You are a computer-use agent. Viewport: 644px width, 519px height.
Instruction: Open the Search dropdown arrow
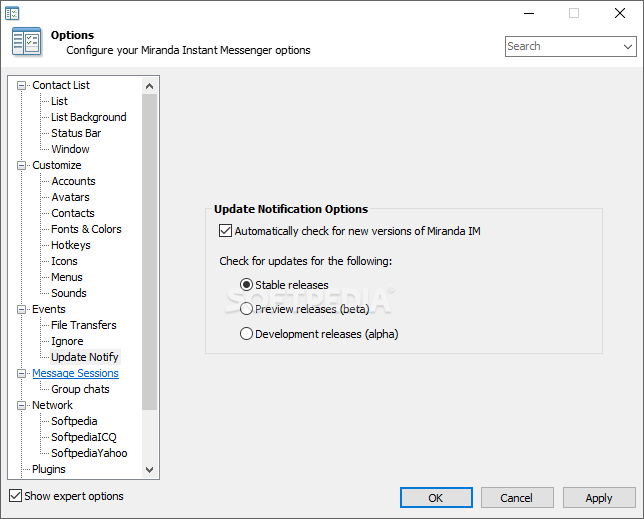[x=628, y=46]
